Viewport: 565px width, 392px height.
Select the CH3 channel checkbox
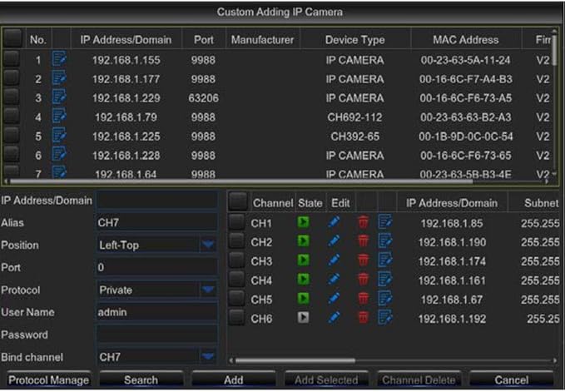(236, 261)
